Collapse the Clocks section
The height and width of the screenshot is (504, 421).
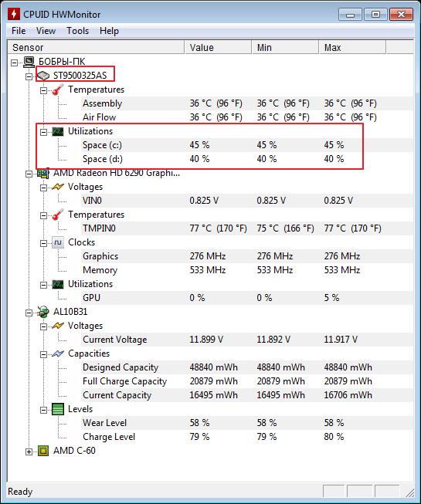tap(43, 243)
